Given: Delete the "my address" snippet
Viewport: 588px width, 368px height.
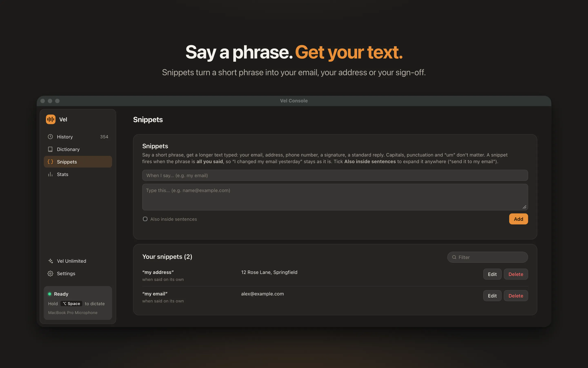Looking at the screenshot, I should (x=516, y=274).
